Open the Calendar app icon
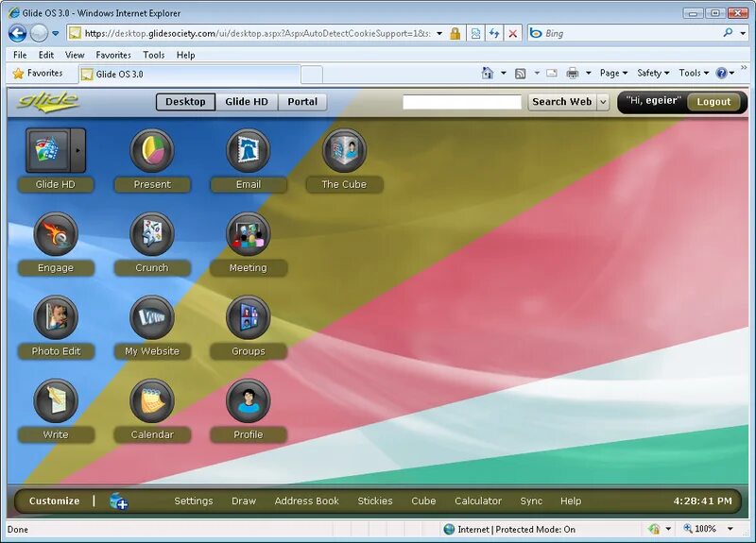The height and width of the screenshot is (543, 756). (152, 400)
